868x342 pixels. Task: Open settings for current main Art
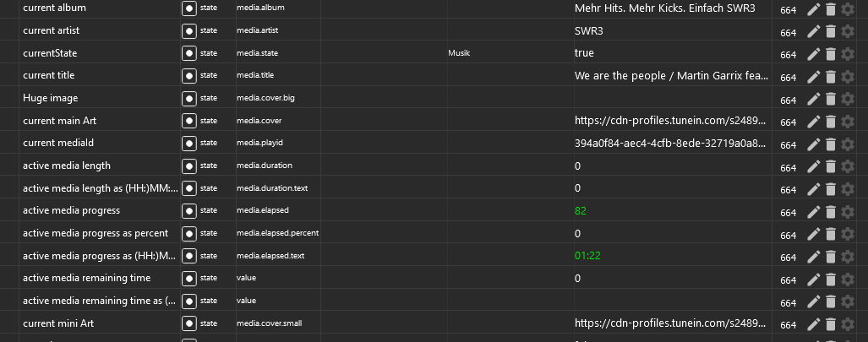click(848, 122)
